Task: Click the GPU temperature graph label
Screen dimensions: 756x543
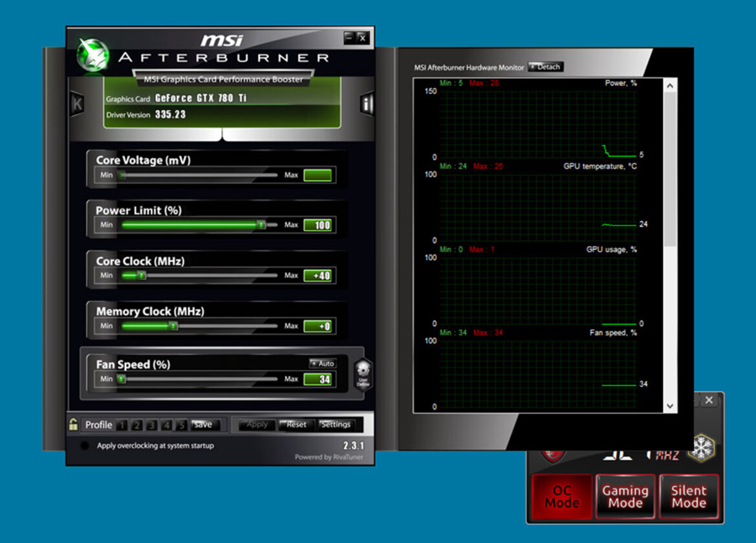Action: tap(599, 166)
